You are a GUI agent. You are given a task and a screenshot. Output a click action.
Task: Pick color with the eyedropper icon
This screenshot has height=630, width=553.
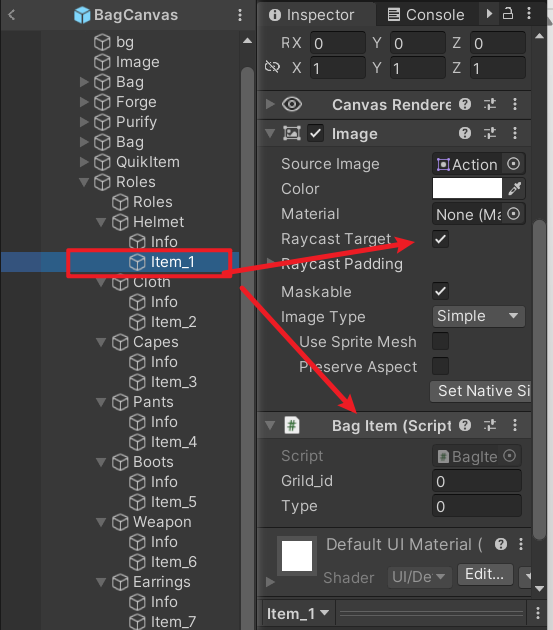[515, 188]
